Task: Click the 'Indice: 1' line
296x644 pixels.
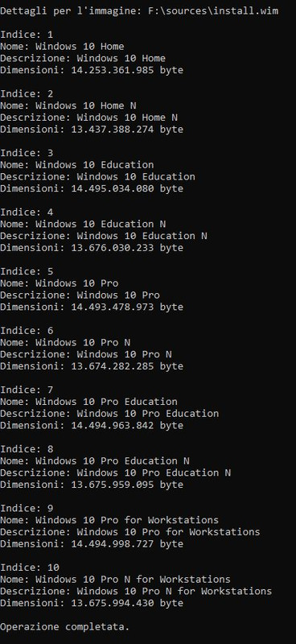Action: pos(27,35)
